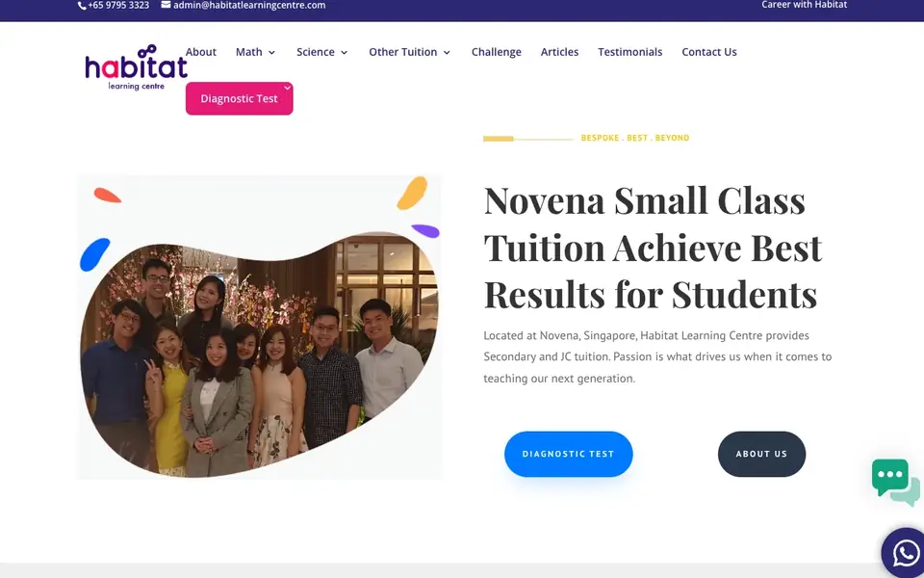
Task: Open the About menu item
Action: pyautogui.click(x=201, y=52)
